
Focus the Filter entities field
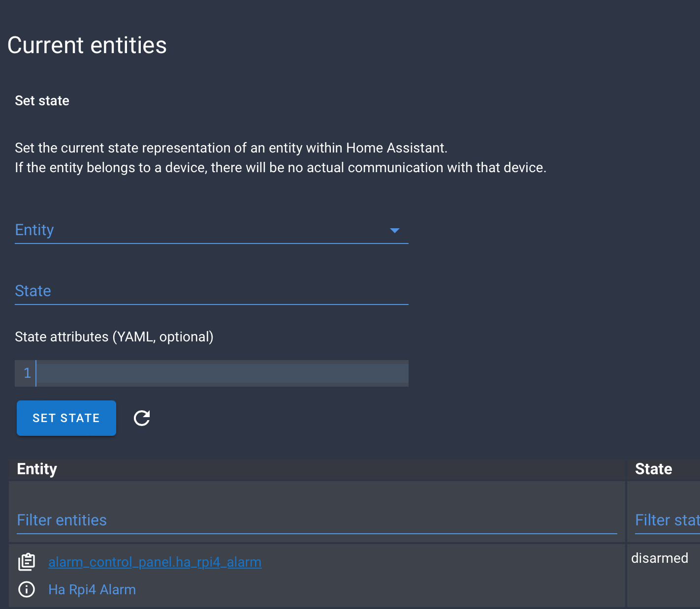pyautogui.click(x=317, y=520)
